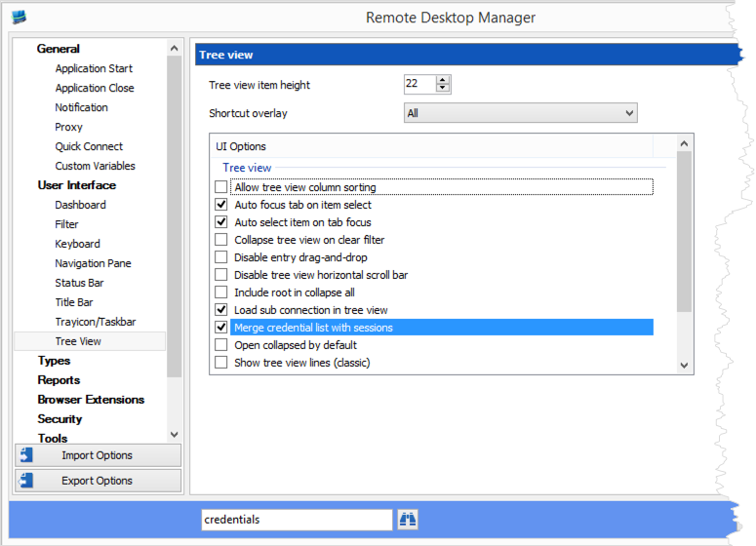Screen dimensions: 756x546
Task: Click the Remote Desktop Manager app icon
Action: click(x=19, y=17)
